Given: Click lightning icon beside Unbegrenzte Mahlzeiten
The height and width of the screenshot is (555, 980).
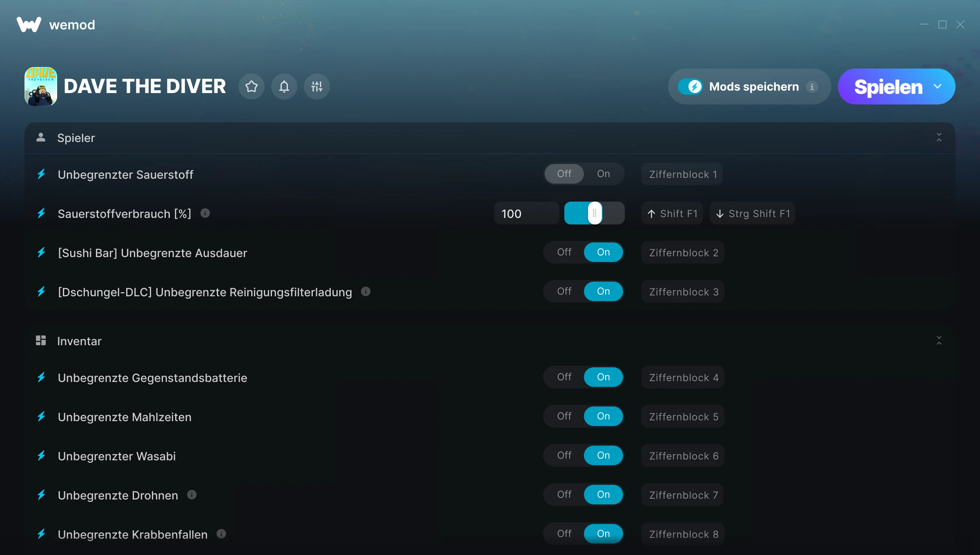Looking at the screenshot, I should pyautogui.click(x=41, y=417).
